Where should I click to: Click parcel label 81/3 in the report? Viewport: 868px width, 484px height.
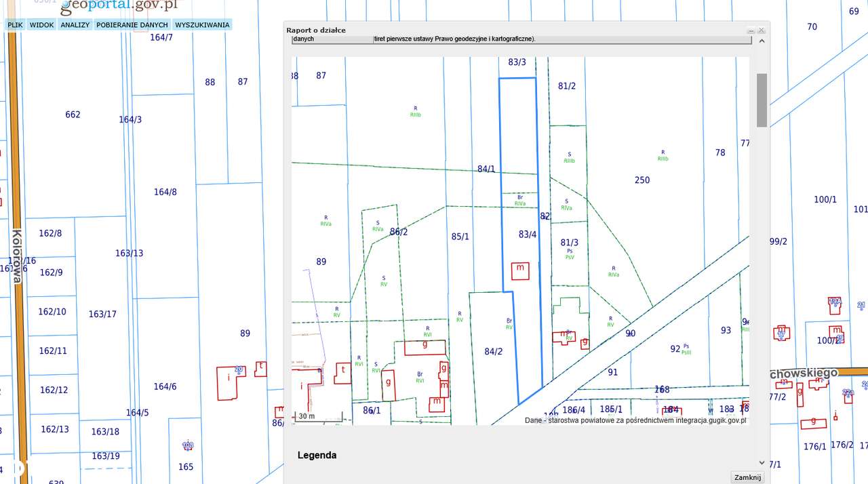(x=570, y=243)
